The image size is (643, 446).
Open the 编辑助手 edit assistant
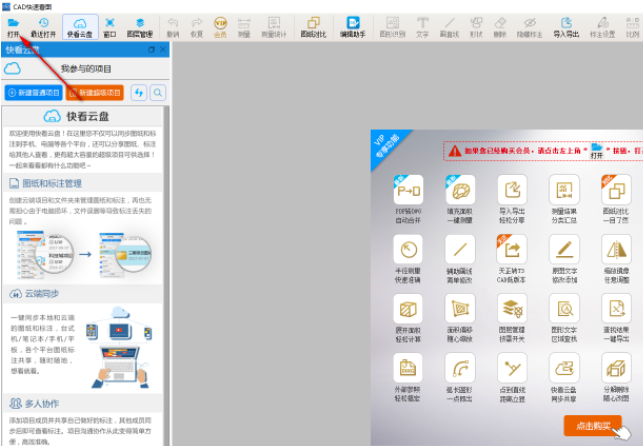click(x=355, y=26)
